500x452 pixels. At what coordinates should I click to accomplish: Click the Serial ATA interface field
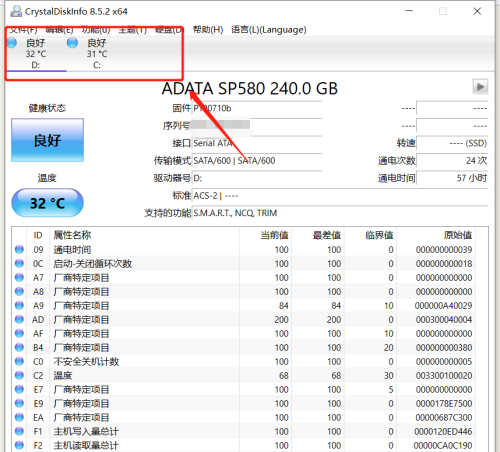pos(257,143)
